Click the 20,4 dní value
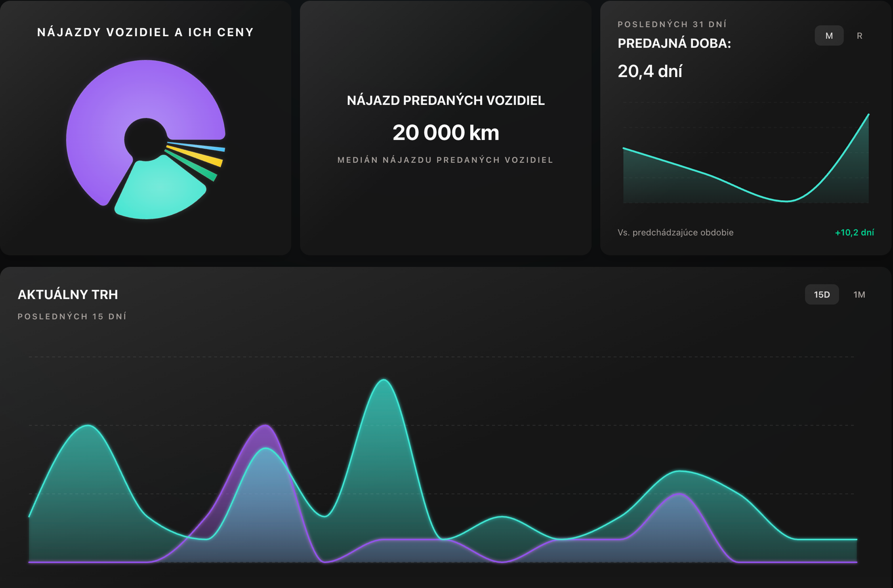The width and height of the screenshot is (893, 588). click(x=650, y=71)
